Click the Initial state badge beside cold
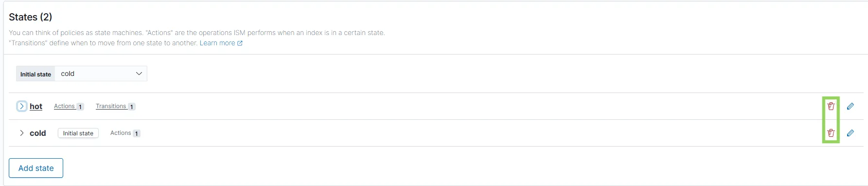The width and height of the screenshot is (868, 186). pos(78,133)
